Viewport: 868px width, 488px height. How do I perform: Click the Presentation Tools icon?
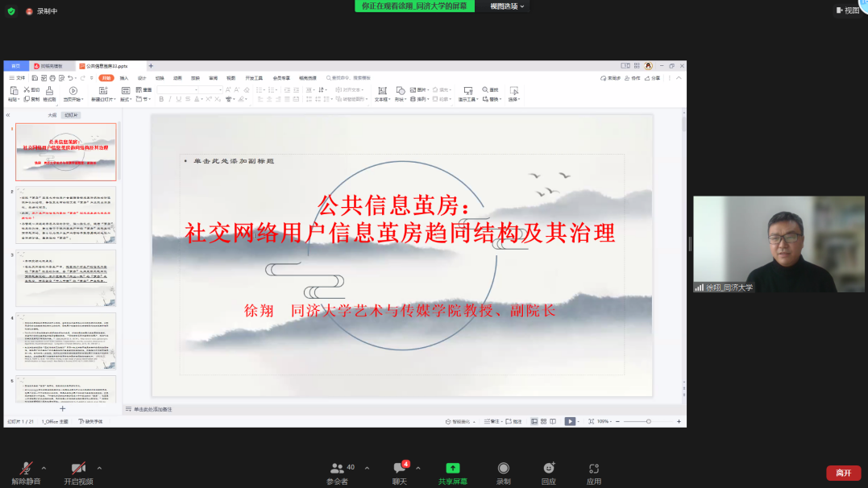467,90
